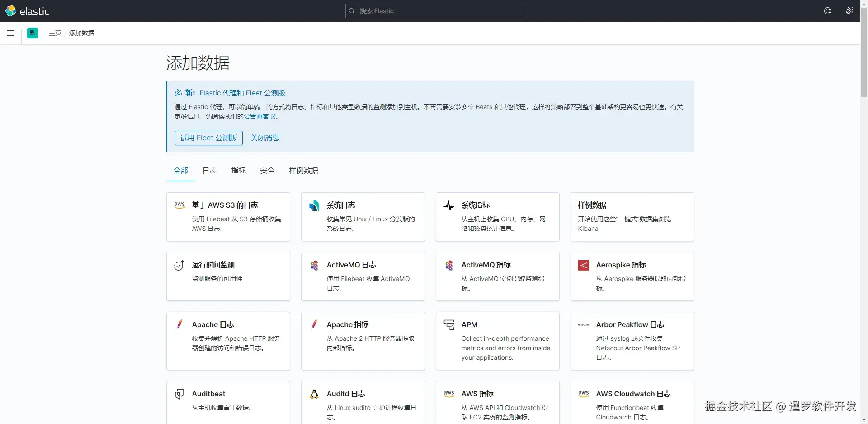Choose the ActiveMQ 日志 card title
The width and height of the screenshot is (868, 424).
352,265
